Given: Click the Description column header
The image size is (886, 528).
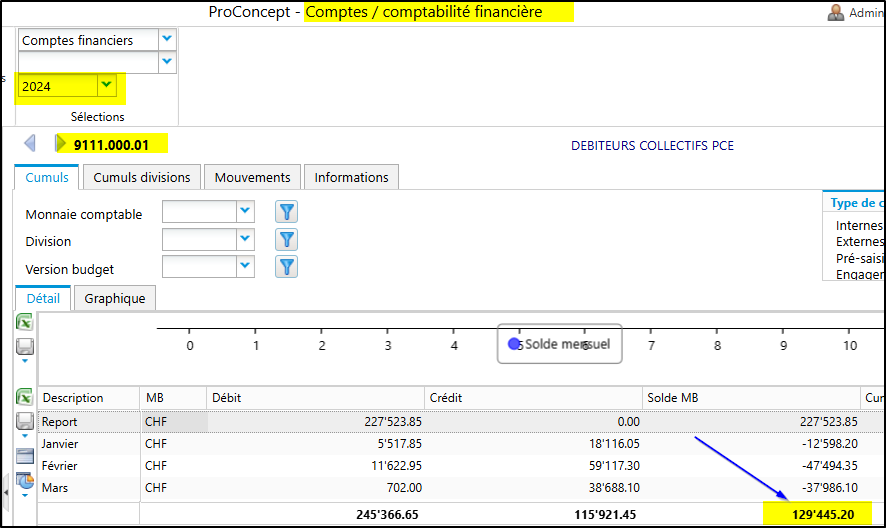Looking at the screenshot, I should point(89,398).
